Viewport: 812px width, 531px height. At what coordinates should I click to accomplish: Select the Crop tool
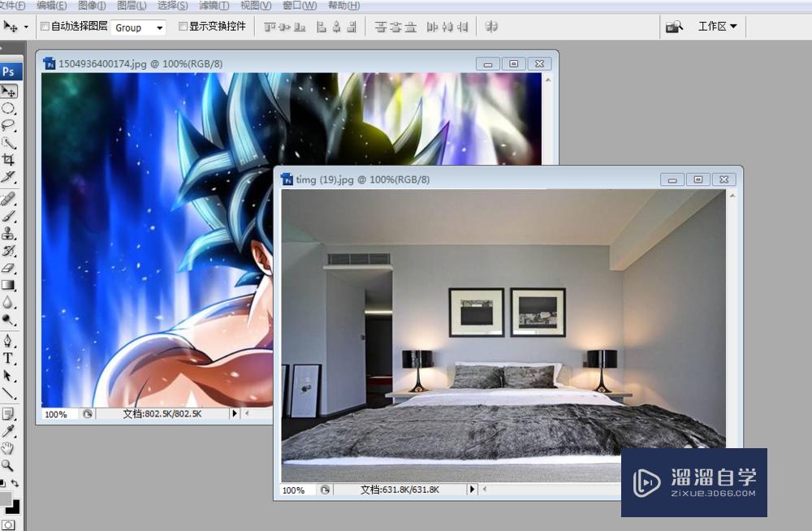coord(8,160)
